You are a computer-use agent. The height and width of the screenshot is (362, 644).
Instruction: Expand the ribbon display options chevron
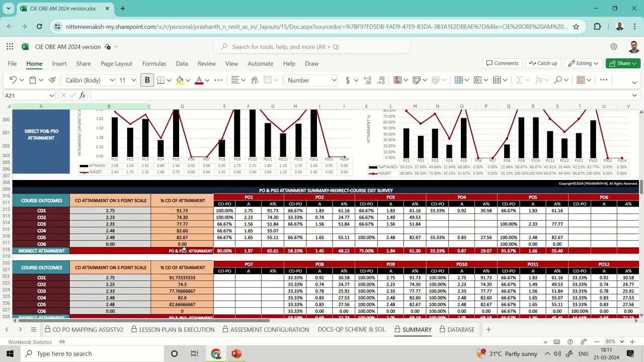[634, 82]
